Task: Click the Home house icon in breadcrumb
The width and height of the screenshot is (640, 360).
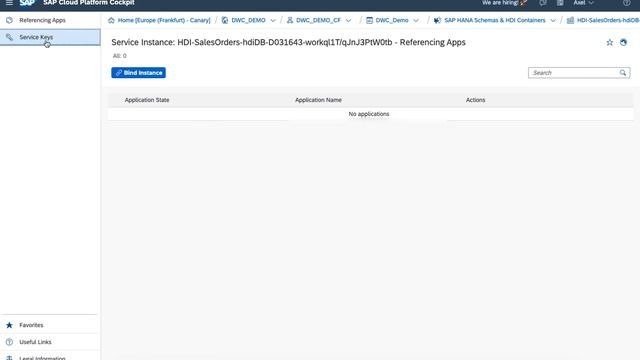Action: [x=111, y=20]
